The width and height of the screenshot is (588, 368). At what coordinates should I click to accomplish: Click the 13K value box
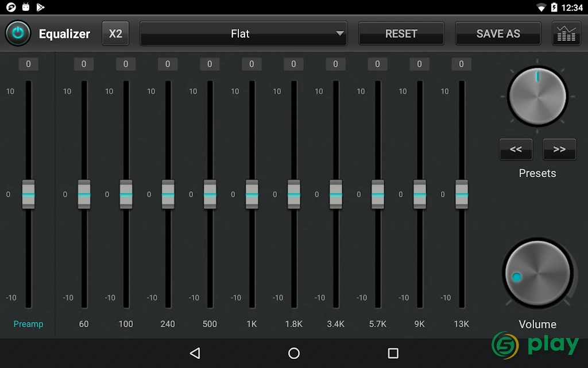pyautogui.click(x=462, y=64)
